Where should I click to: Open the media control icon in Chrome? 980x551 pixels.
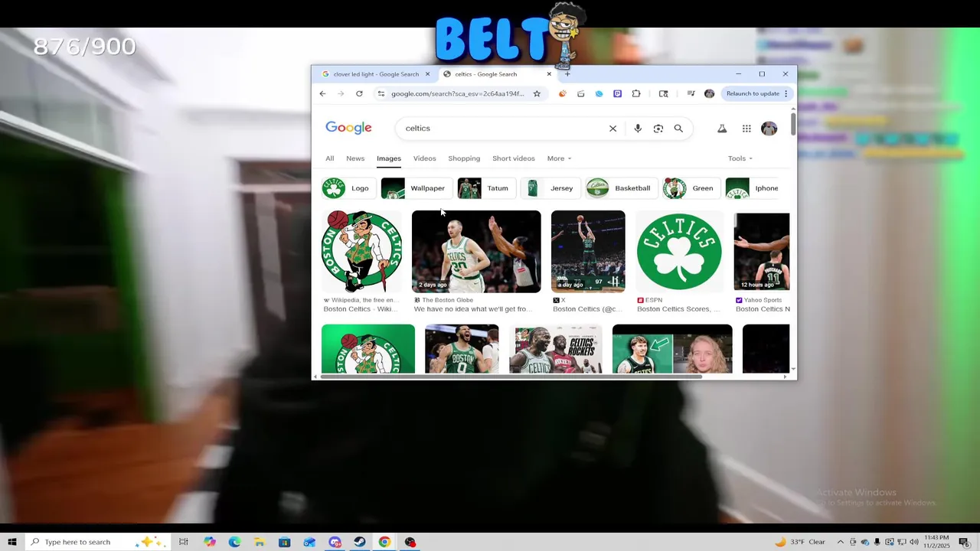coord(691,93)
